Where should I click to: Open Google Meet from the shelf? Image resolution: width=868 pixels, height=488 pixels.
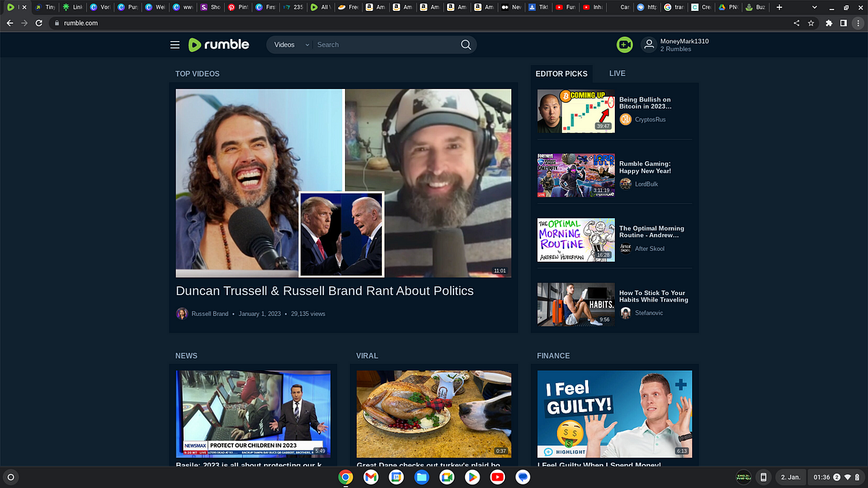(446, 477)
